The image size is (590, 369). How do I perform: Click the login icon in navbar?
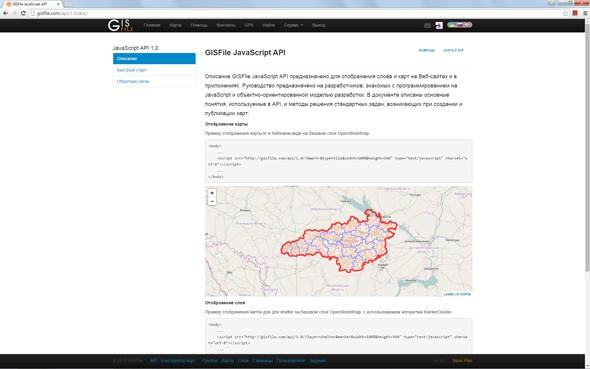439,25
